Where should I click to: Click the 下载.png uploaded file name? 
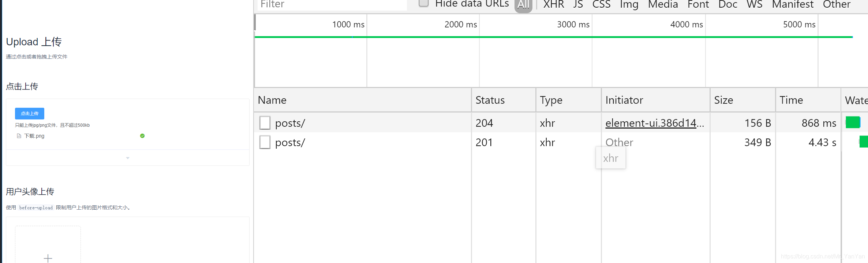[x=34, y=136]
